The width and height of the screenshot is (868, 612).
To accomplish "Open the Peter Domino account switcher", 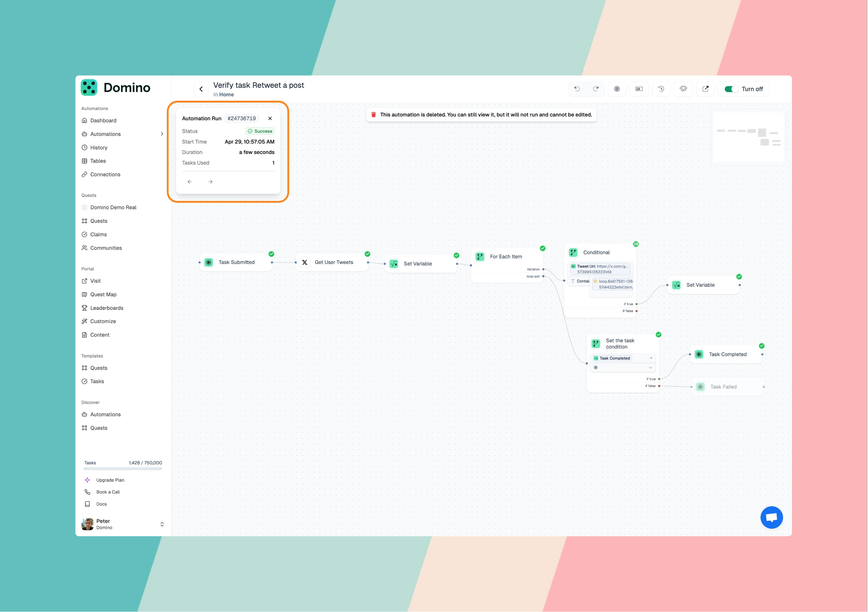I will (x=162, y=524).
